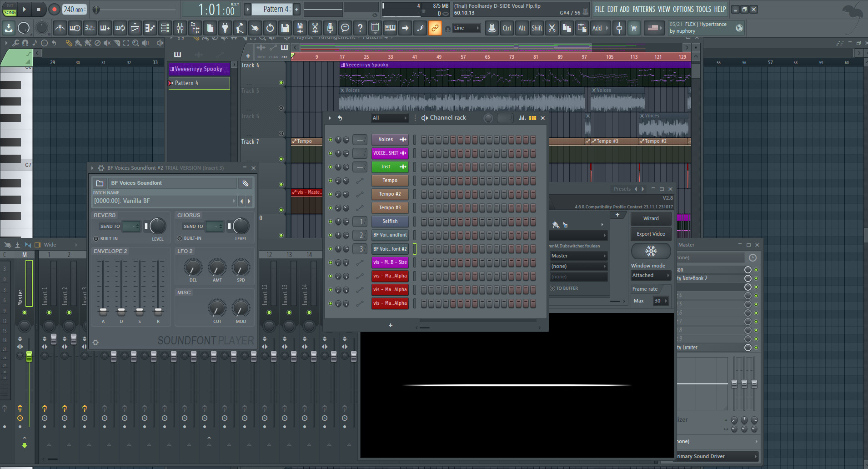The image size is (868, 469).
Task: Click the scissors cut icon in the toolbar
Action: 316,28
